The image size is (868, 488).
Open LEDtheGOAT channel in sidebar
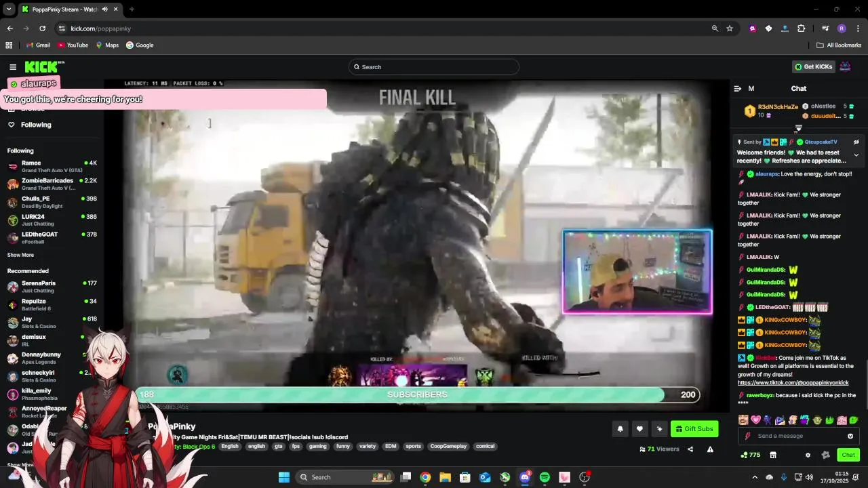(53, 237)
